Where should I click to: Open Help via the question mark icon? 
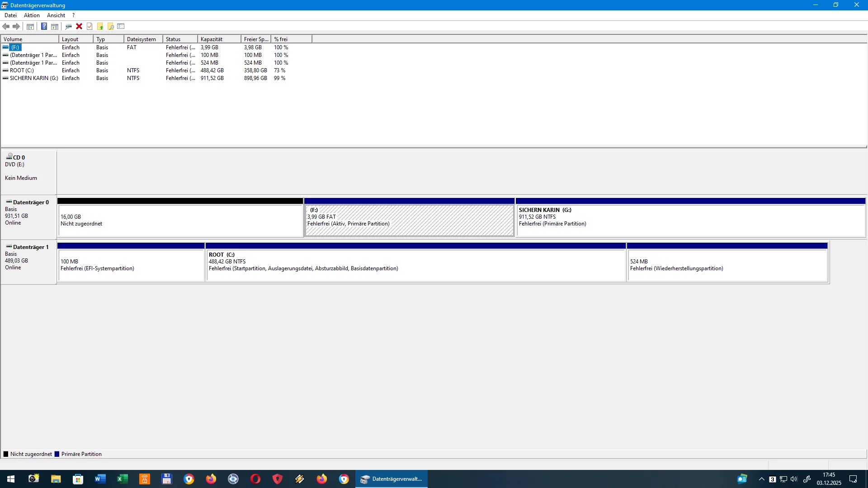tap(44, 26)
